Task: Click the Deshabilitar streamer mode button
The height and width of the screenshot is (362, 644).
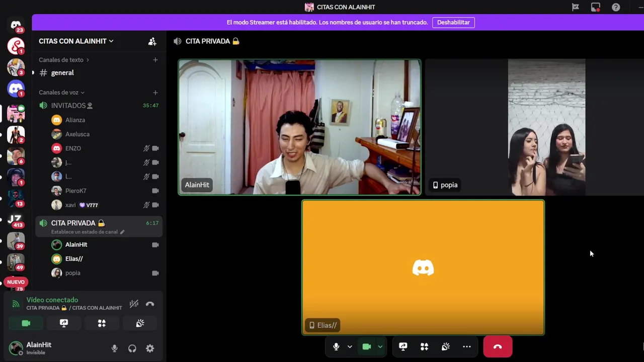Action: click(453, 22)
